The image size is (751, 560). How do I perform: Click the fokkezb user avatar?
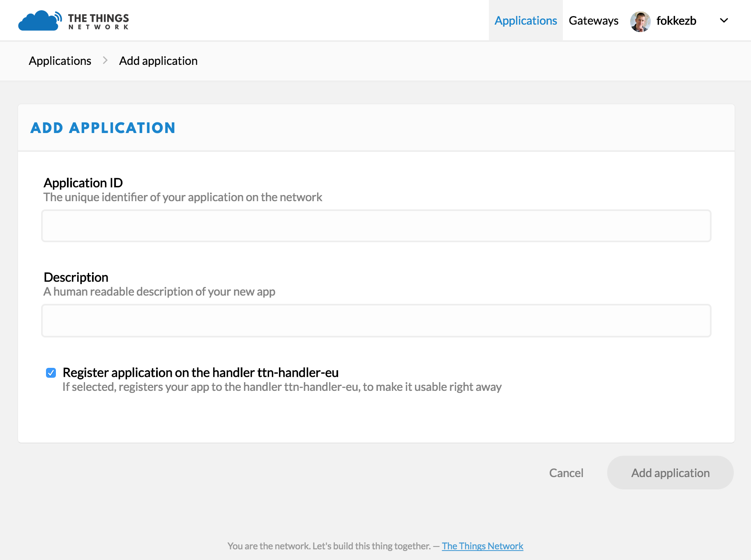pyautogui.click(x=640, y=21)
